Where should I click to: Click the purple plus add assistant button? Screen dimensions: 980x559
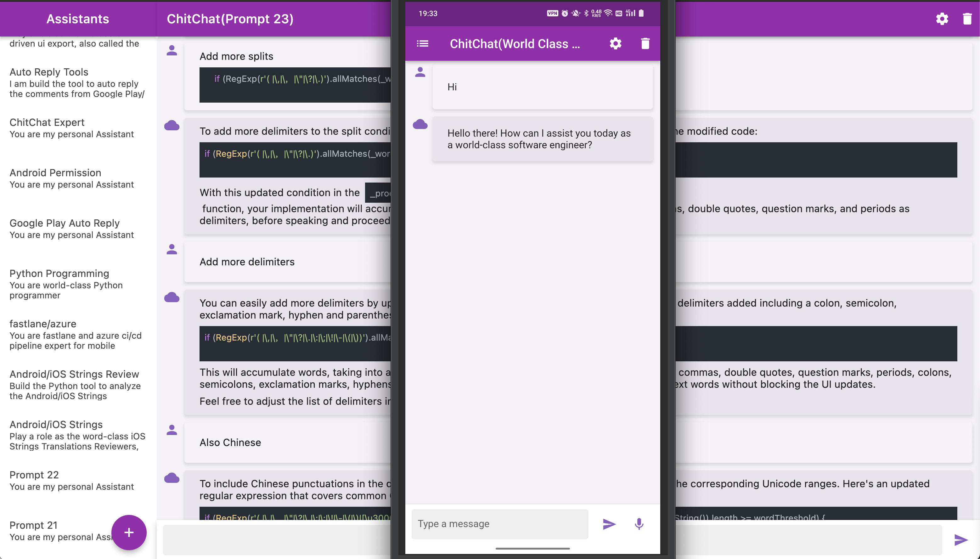[x=129, y=532]
